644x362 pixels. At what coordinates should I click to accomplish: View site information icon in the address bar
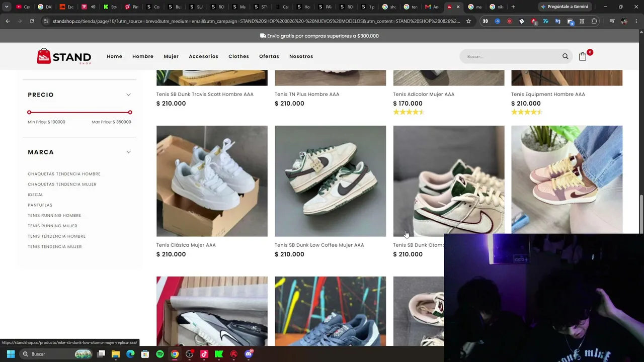pyautogui.click(x=46, y=21)
